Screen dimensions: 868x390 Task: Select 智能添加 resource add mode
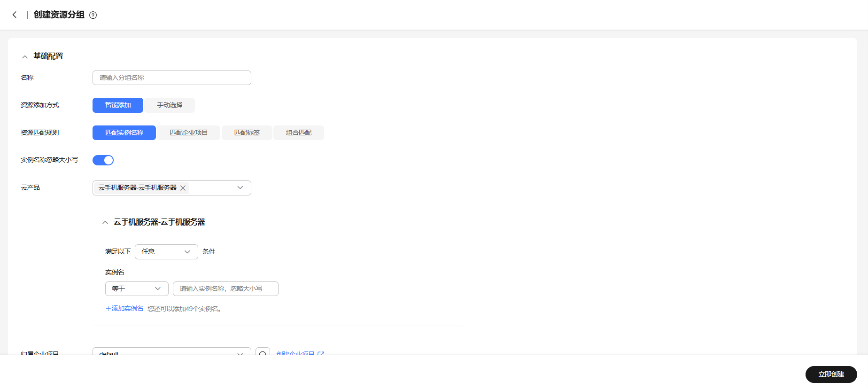[118, 105]
